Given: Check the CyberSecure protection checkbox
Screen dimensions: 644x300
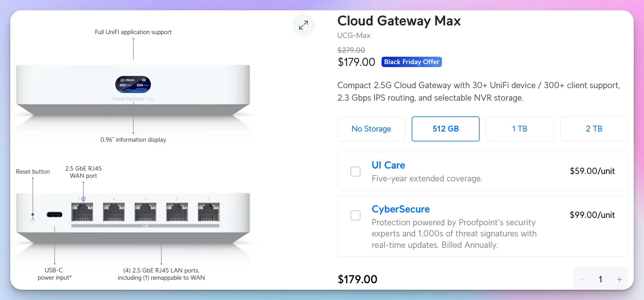Looking at the screenshot, I should click(355, 216).
